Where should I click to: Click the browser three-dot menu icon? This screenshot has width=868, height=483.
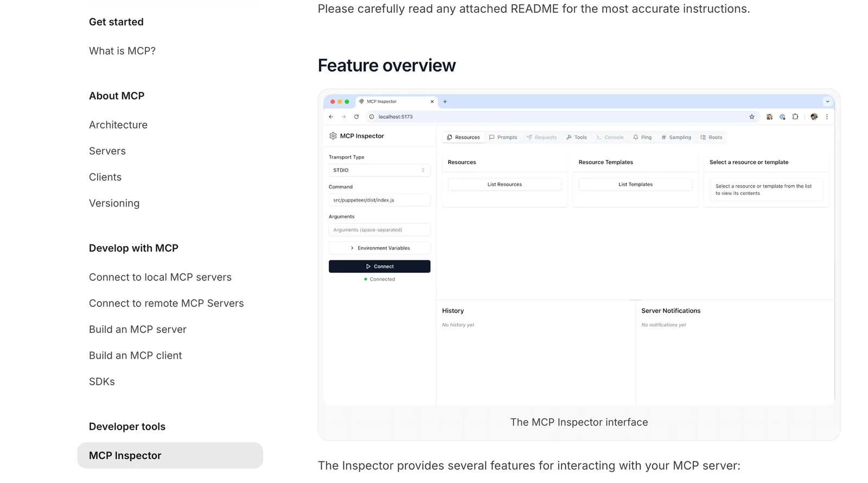tap(827, 117)
